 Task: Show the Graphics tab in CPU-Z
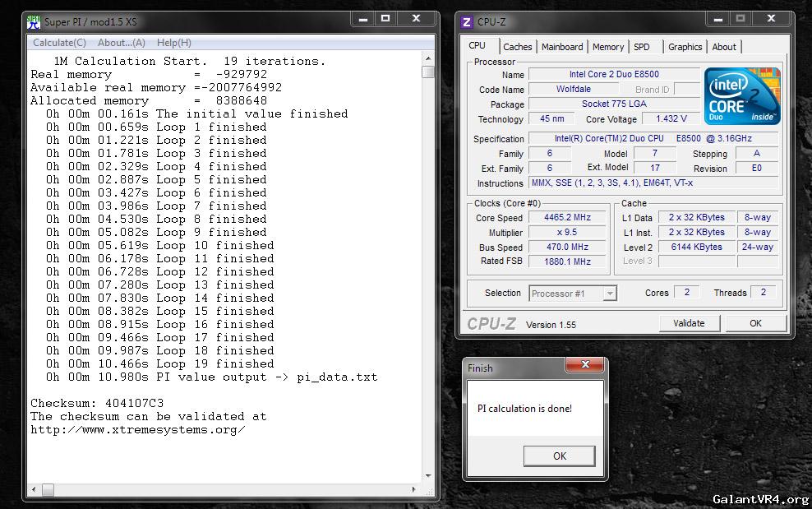[685, 47]
